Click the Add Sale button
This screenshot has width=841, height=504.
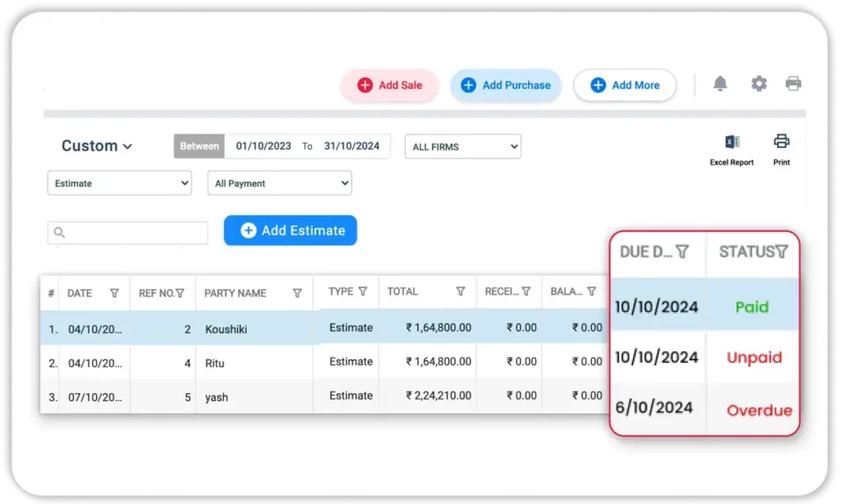(390, 85)
